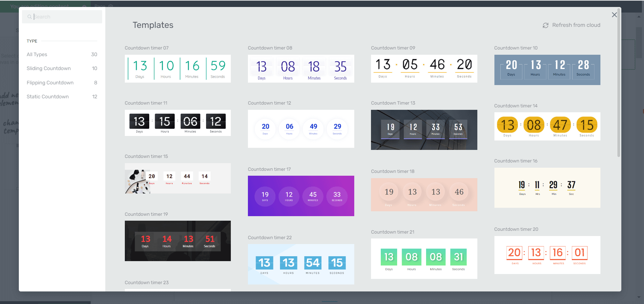644x304 pixels.
Task: Choose pink Countdown timer 18 template
Action: tap(424, 195)
